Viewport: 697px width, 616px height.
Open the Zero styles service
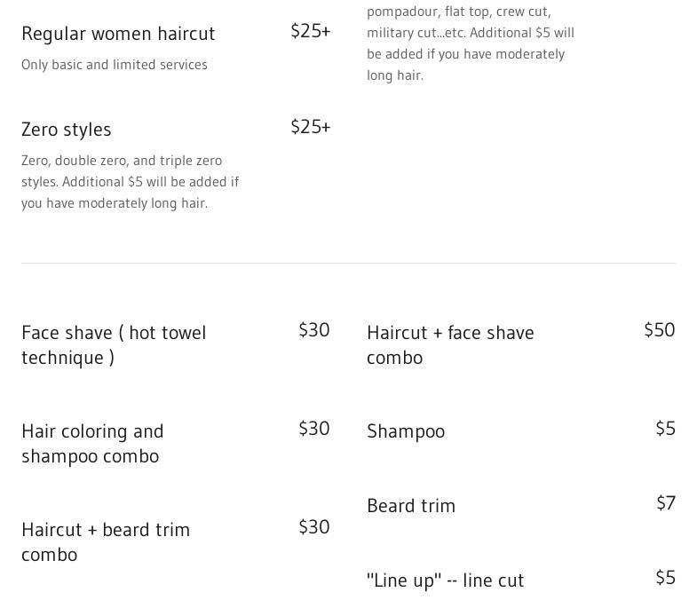[x=67, y=130]
